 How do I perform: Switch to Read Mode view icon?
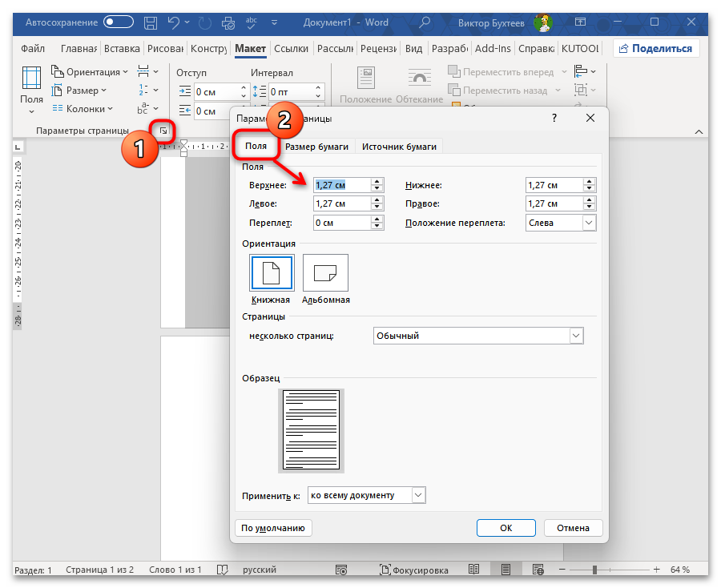[473, 570]
